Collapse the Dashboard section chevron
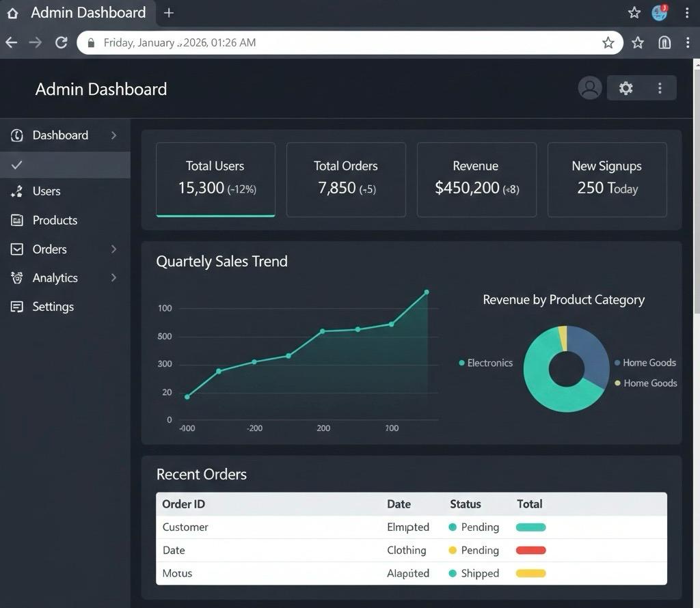This screenshot has height=608, width=700. 114,135
